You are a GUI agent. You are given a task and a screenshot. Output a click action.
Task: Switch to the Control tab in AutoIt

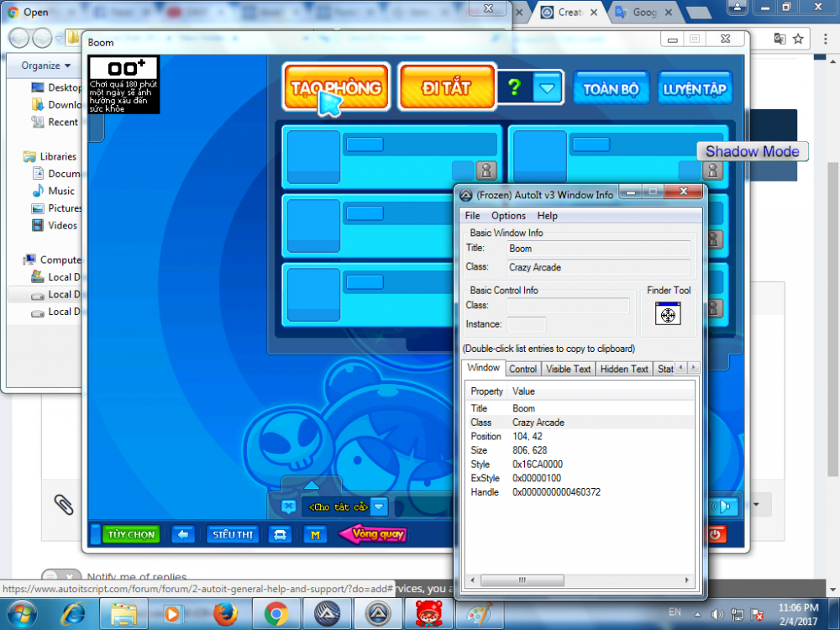522,368
